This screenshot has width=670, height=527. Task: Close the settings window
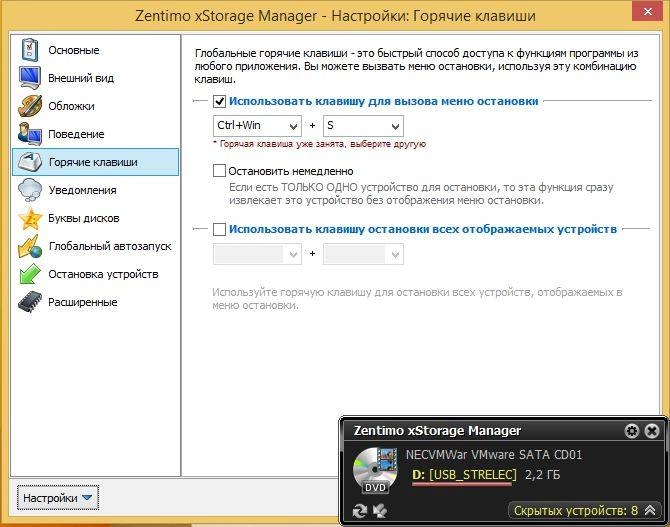pyautogui.click(x=647, y=12)
